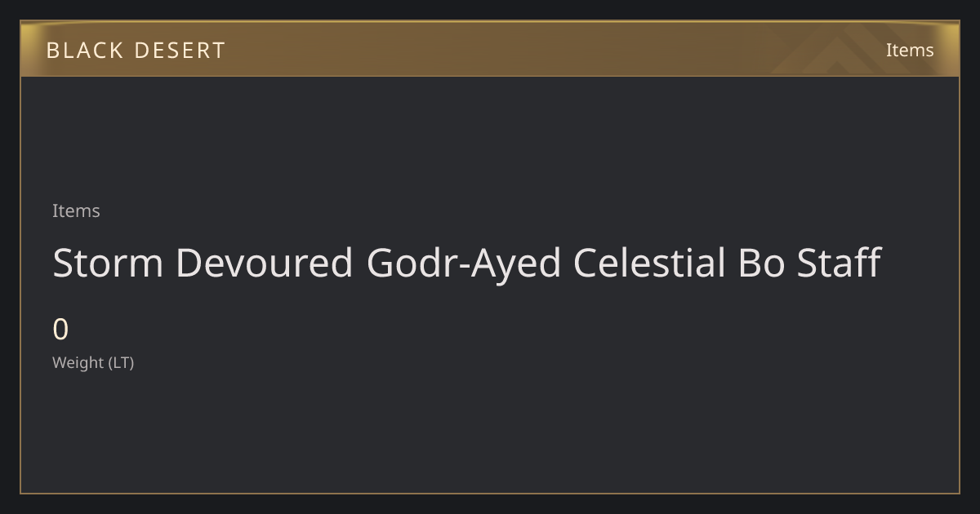Select the Godr-Ayed text in the title
The height and width of the screenshot is (514, 980).
pos(464,264)
